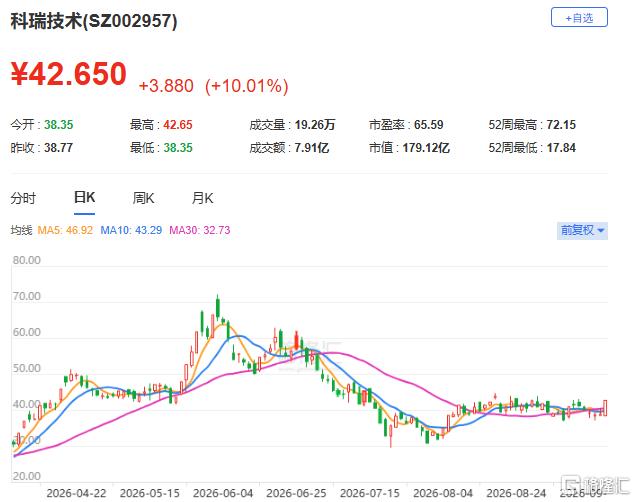Click the MA30: 32.73 legend label

(x=200, y=230)
